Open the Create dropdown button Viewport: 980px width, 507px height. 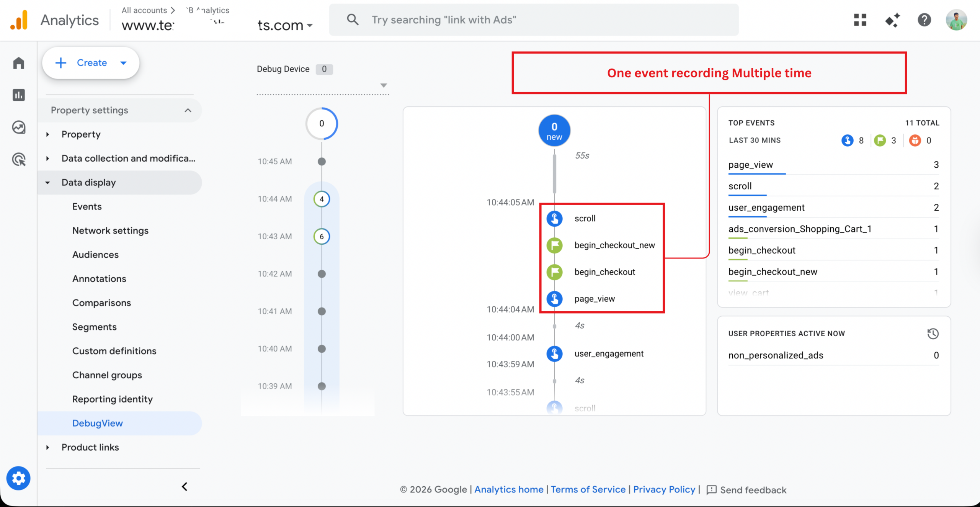[x=91, y=63]
